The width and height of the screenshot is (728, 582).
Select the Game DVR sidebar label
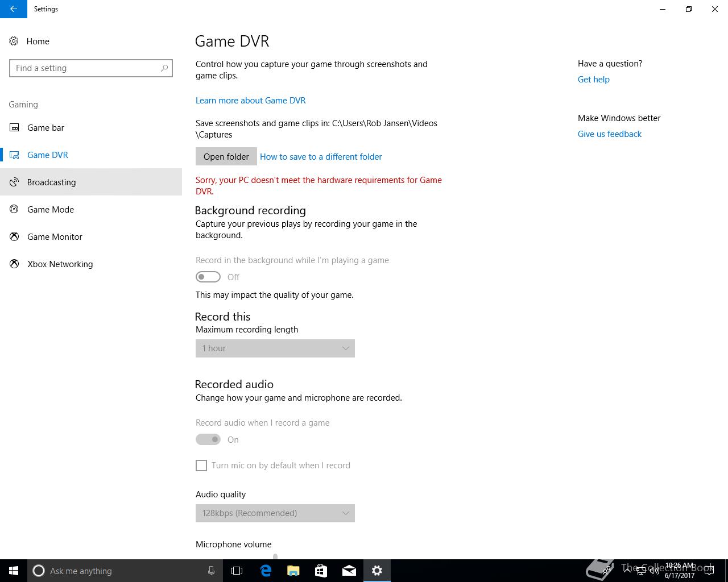click(48, 155)
